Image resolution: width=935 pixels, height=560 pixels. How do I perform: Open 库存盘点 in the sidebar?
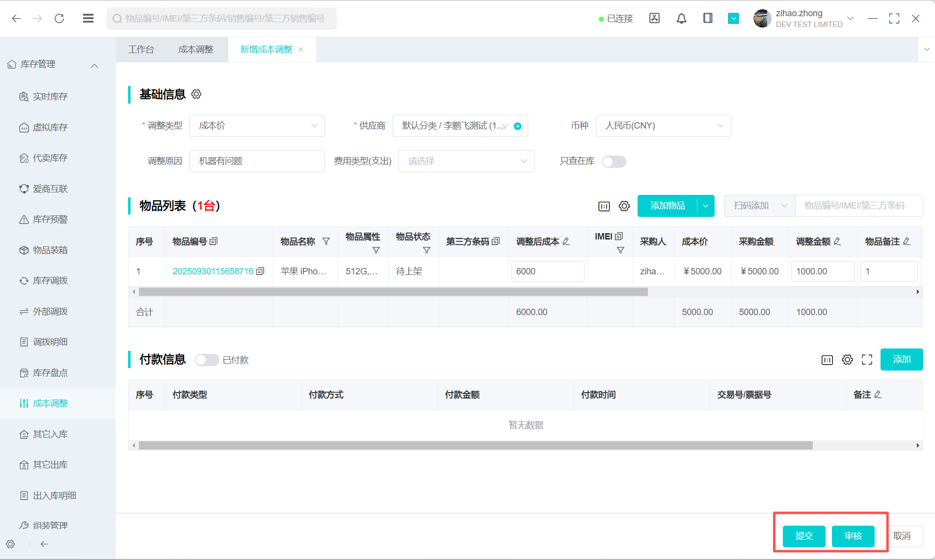pos(50,373)
